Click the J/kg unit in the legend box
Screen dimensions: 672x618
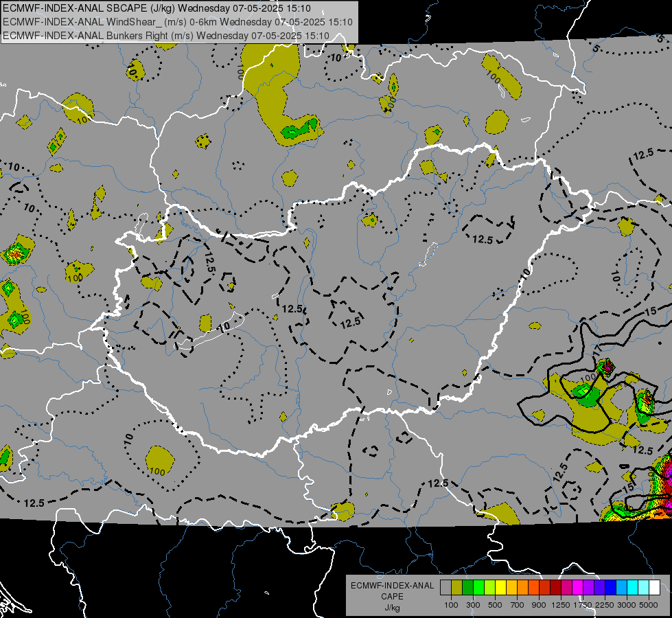pos(392,608)
